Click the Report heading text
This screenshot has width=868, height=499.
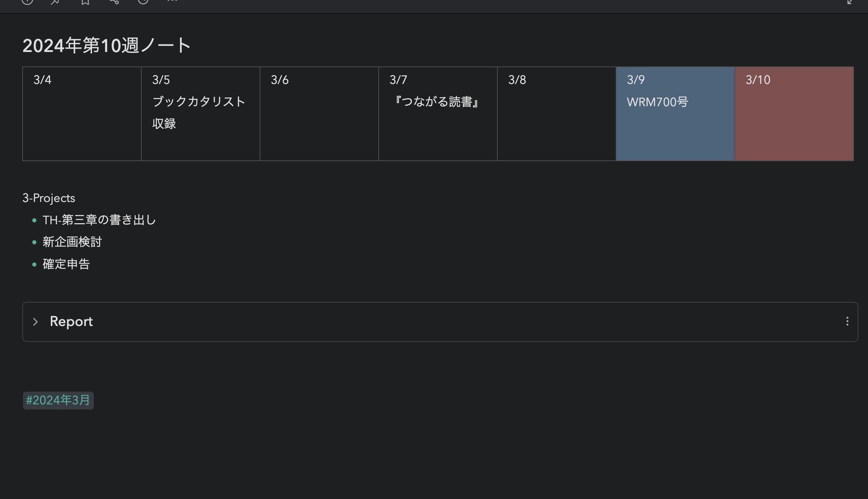tap(71, 322)
